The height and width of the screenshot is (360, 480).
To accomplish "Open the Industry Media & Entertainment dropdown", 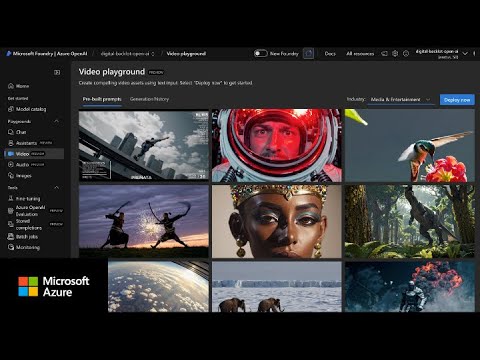I will pyautogui.click(x=401, y=99).
